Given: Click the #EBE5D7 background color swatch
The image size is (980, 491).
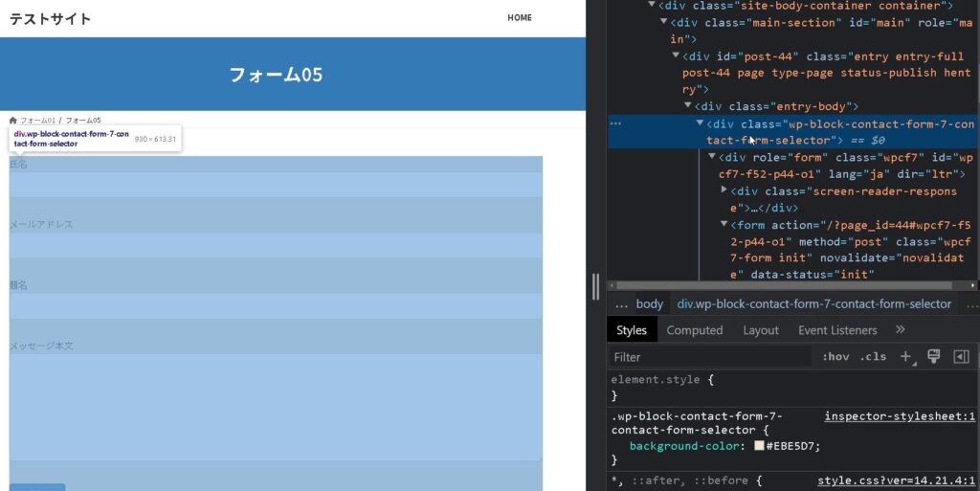Looking at the screenshot, I should coord(759,446).
